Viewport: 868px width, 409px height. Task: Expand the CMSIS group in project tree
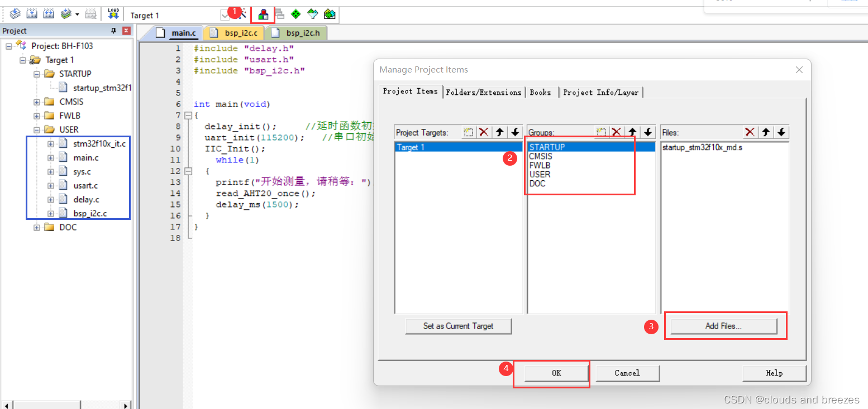tap(37, 102)
